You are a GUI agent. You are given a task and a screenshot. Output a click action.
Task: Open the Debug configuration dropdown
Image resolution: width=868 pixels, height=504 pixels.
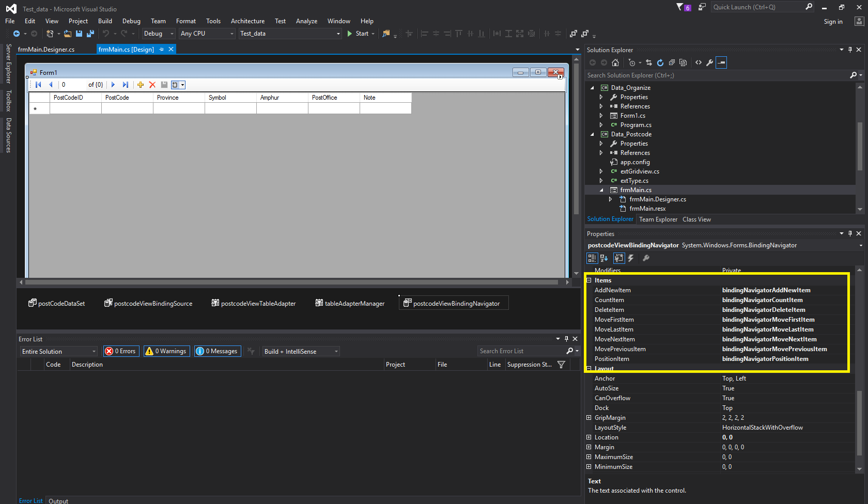point(159,34)
